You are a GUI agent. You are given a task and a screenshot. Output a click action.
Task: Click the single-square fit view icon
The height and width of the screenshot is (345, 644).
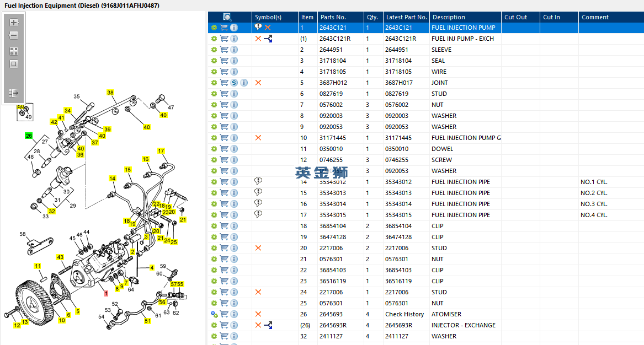pos(14,64)
